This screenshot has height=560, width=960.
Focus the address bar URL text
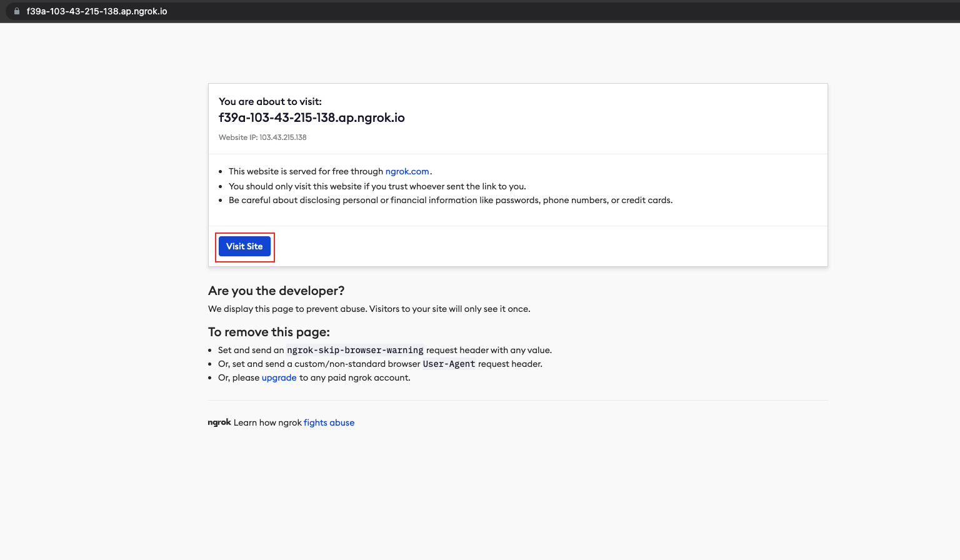97,11
